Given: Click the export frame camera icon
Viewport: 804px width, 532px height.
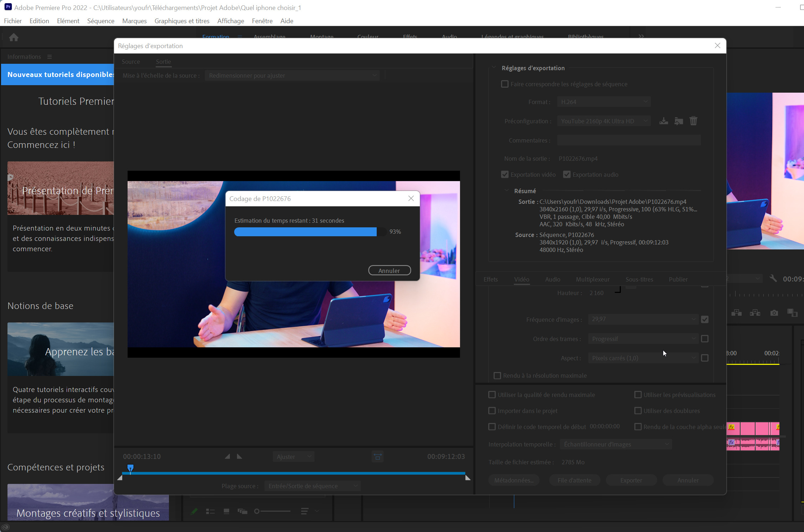Looking at the screenshot, I should coord(774,313).
